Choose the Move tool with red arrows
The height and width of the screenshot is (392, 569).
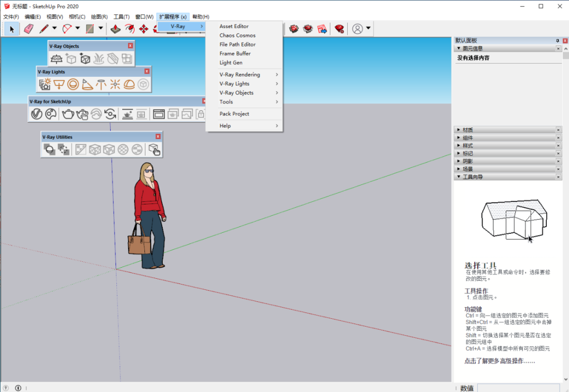[x=144, y=29]
